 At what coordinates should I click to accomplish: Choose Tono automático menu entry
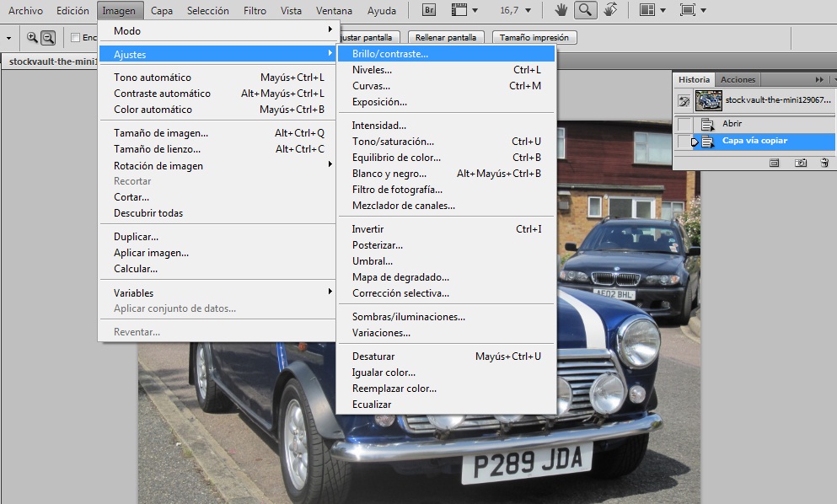tap(217, 77)
